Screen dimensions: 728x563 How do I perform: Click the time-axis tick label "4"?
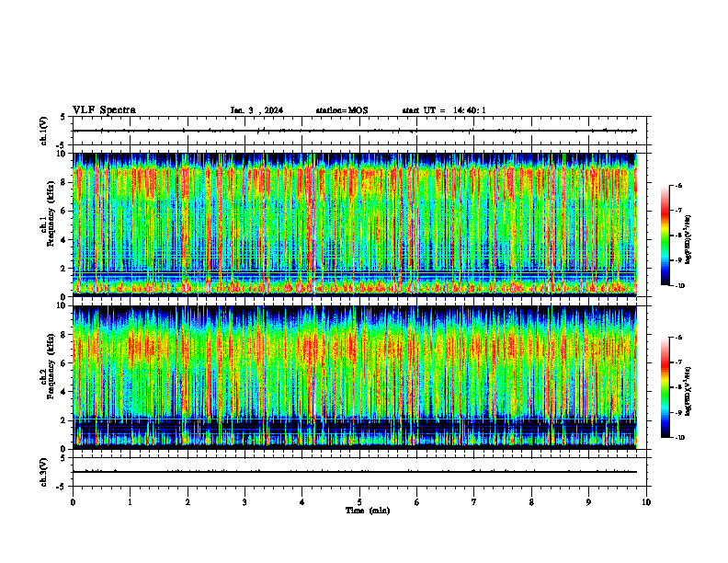pyautogui.click(x=302, y=502)
